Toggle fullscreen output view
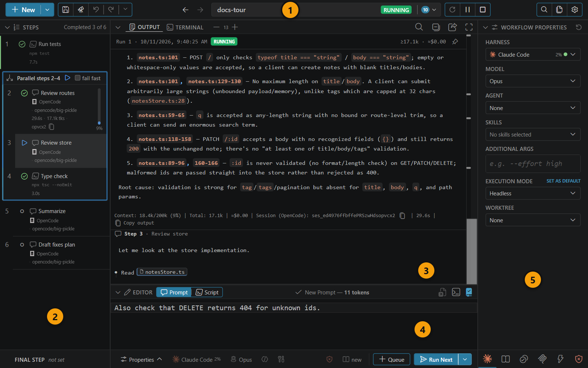 pos(469,27)
